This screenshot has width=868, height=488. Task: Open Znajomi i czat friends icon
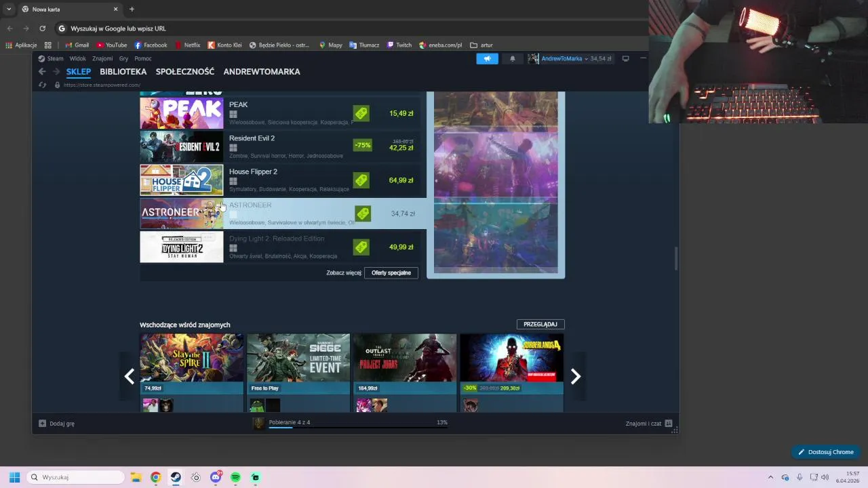tap(669, 424)
